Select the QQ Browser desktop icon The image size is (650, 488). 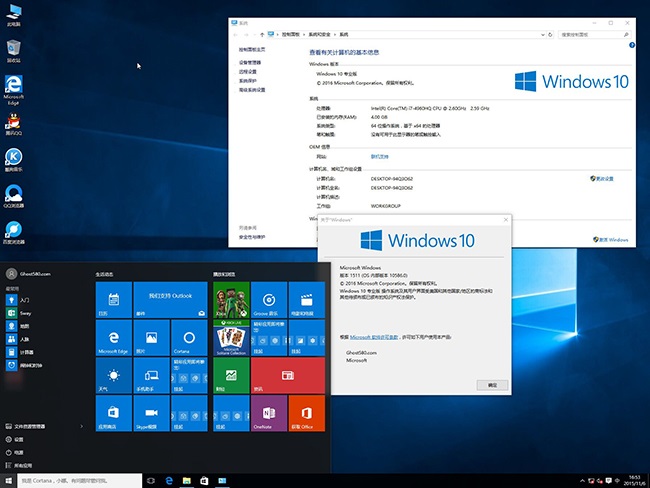point(14,196)
